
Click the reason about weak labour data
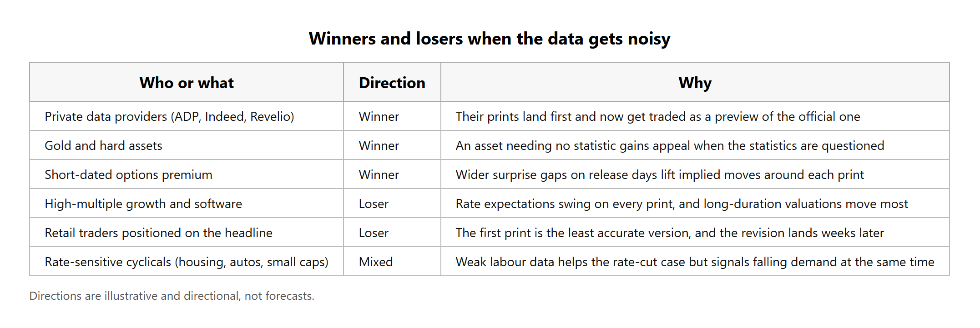pos(695,262)
